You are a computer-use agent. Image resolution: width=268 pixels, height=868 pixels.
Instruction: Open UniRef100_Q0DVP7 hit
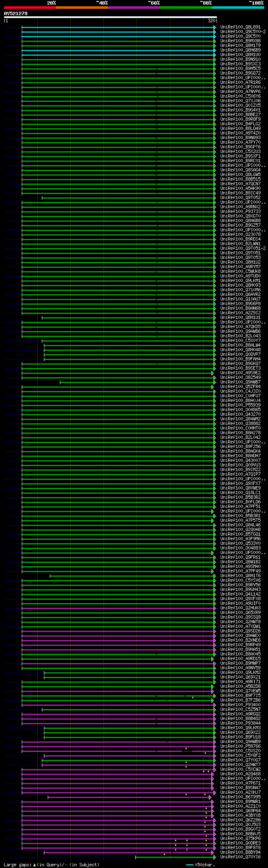(x=240, y=355)
